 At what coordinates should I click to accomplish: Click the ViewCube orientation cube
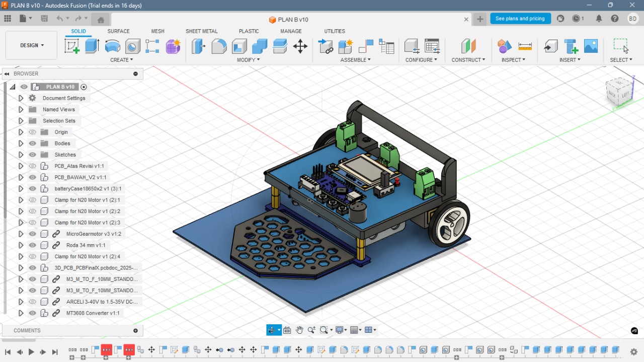pos(619,91)
